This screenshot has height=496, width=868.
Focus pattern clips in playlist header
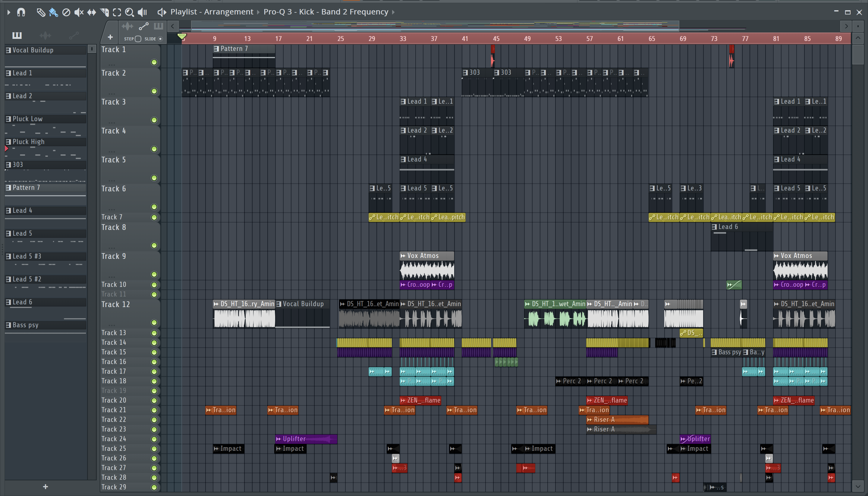pyautogui.click(x=159, y=26)
